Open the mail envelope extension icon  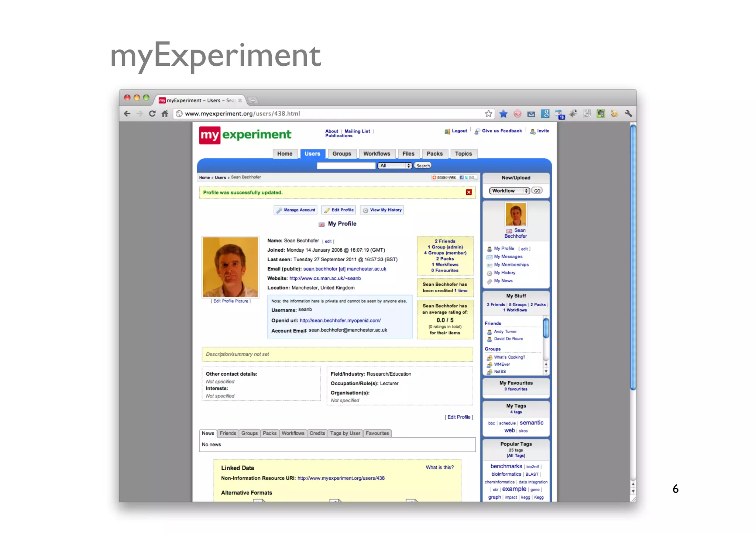click(531, 114)
